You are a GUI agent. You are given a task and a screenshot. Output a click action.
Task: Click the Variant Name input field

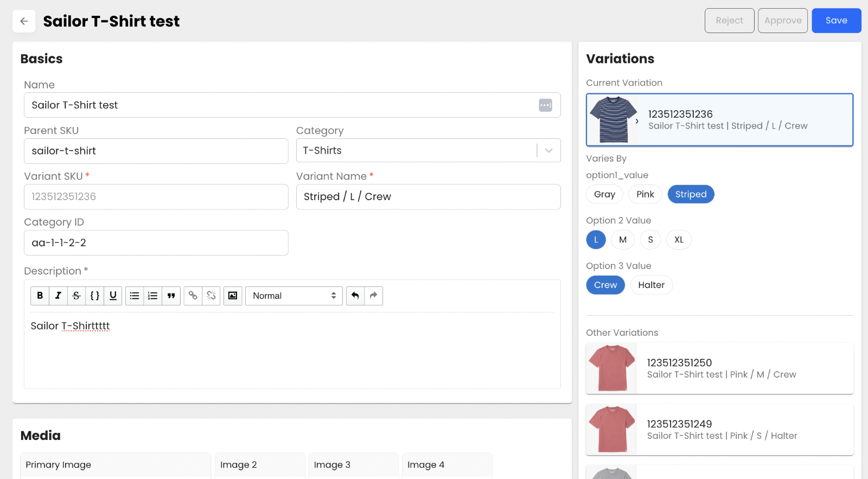coord(428,197)
